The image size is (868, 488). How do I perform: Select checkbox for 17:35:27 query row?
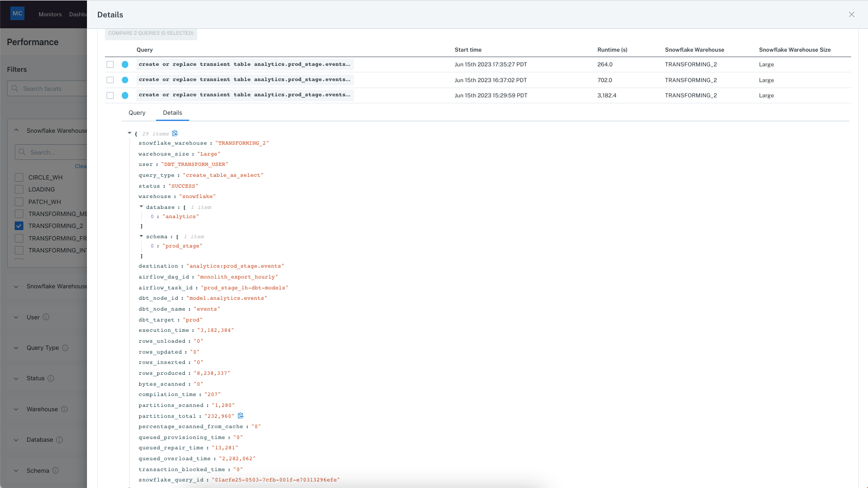pyautogui.click(x=110, y=64)
